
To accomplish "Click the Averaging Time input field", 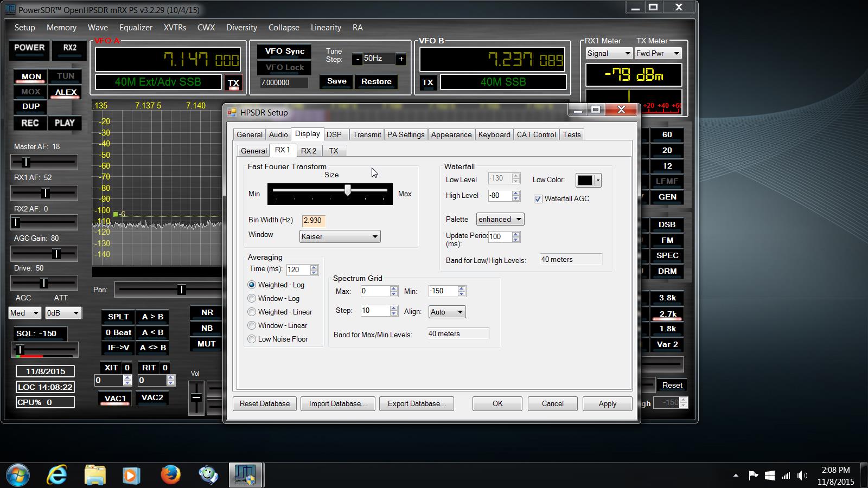I will pyautogui.click(x=298, y=269).
